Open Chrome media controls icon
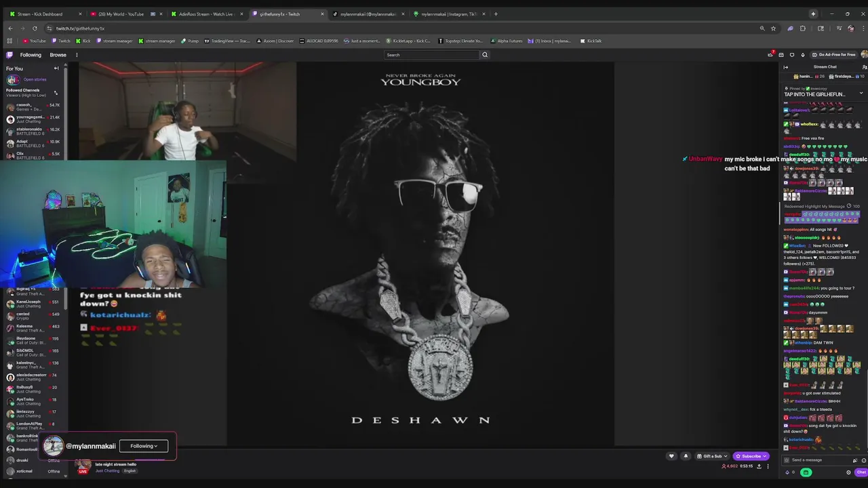 click(x=840, y=28)
